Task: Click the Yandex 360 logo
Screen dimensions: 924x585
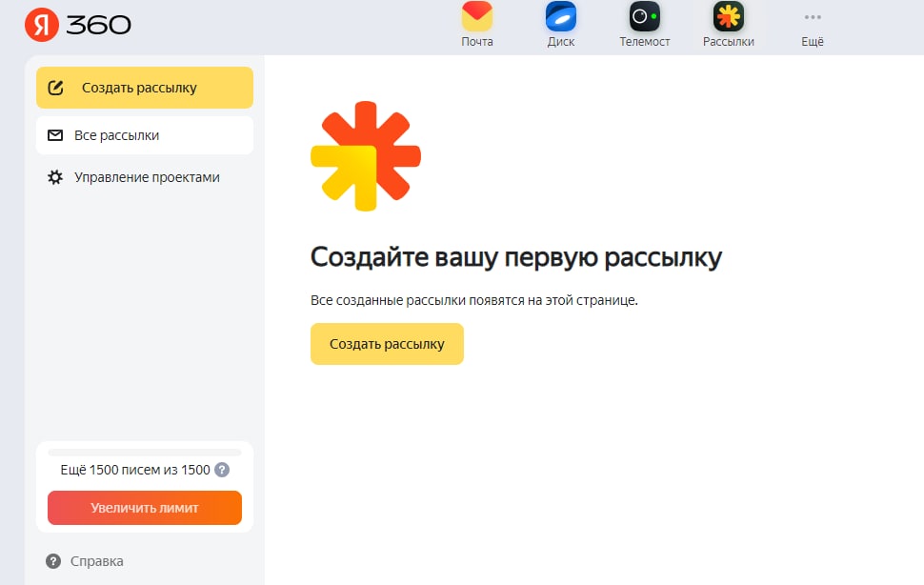Action: click(78, 25)
